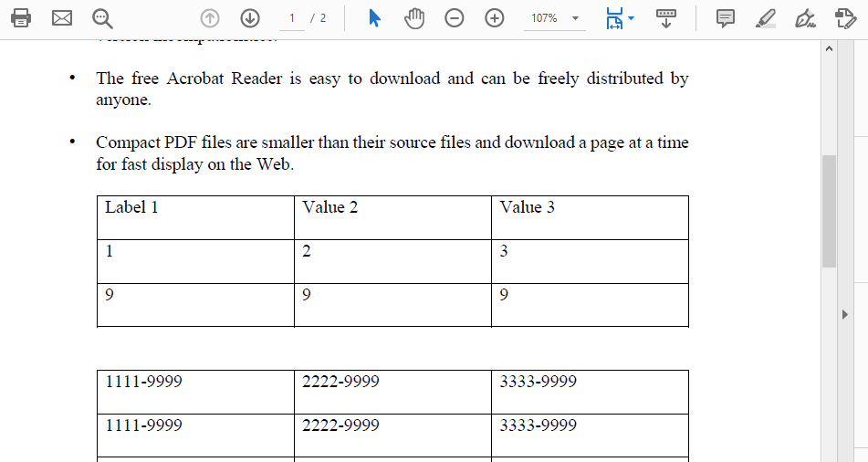Zoom out with the minus button
Screen dimensions: 868x462
[454, 18]
